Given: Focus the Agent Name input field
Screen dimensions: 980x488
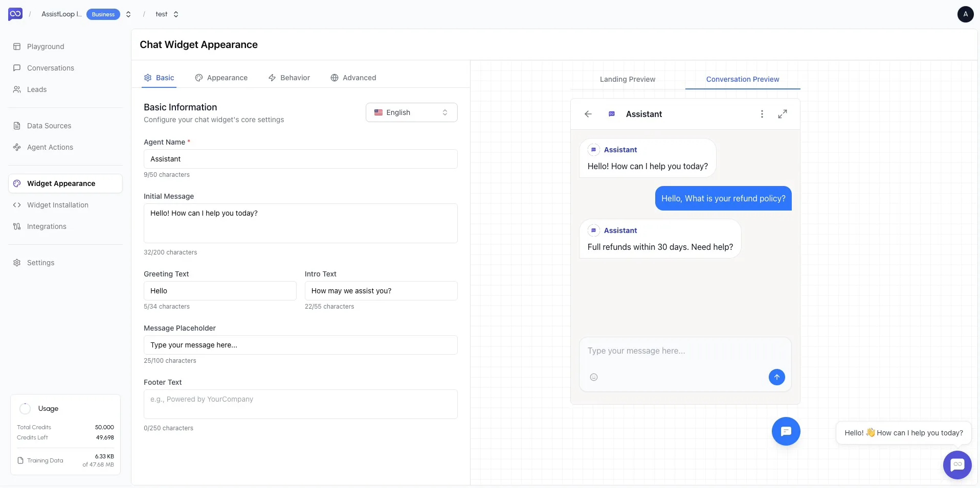Looking at the screenshot, I should 301,159.
